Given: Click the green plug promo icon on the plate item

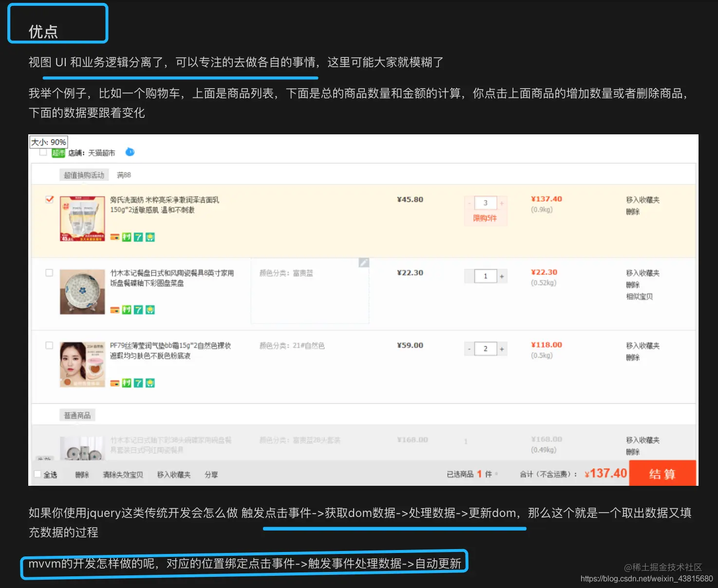Looking at the screenshot, I should tap(150, 310).
